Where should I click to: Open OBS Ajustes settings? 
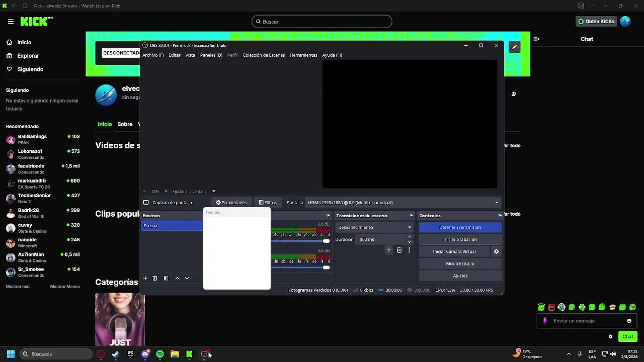point(460,276)
